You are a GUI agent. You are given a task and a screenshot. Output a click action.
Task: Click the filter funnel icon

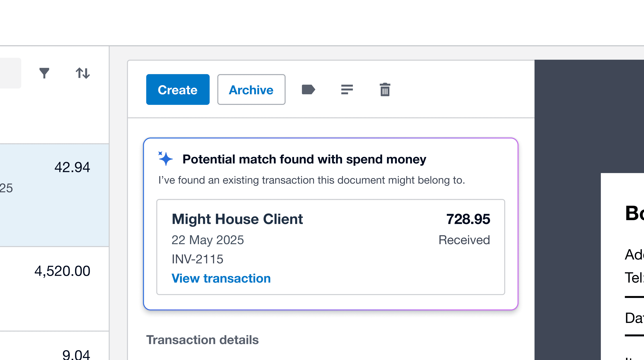pos(44,73)
